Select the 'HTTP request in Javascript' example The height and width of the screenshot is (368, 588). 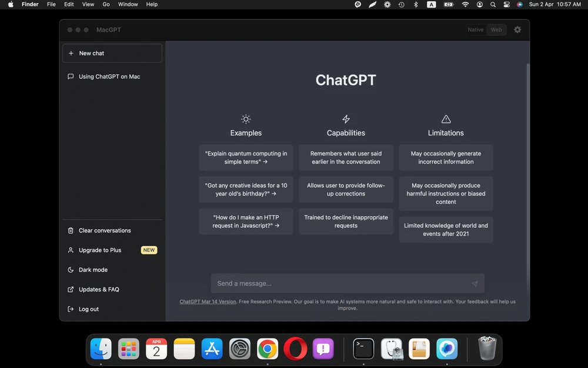(x=246, y=221)
